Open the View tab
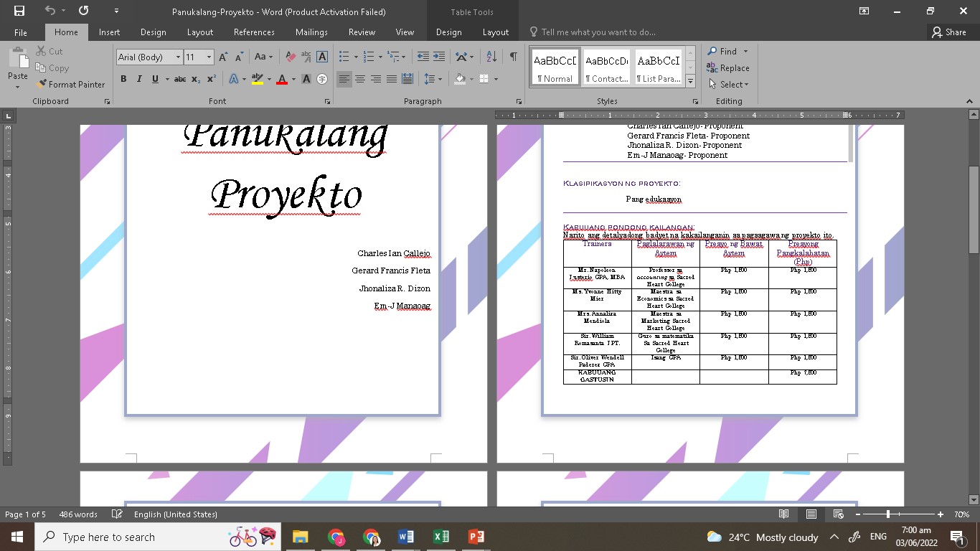The image size is (980, 551). click(405, 32)
